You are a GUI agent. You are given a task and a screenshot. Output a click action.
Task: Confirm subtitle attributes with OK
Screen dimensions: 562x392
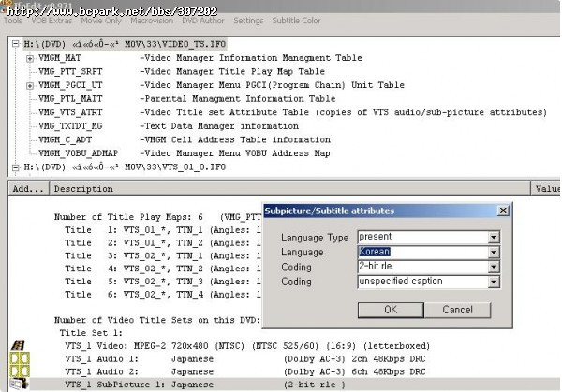391,310
